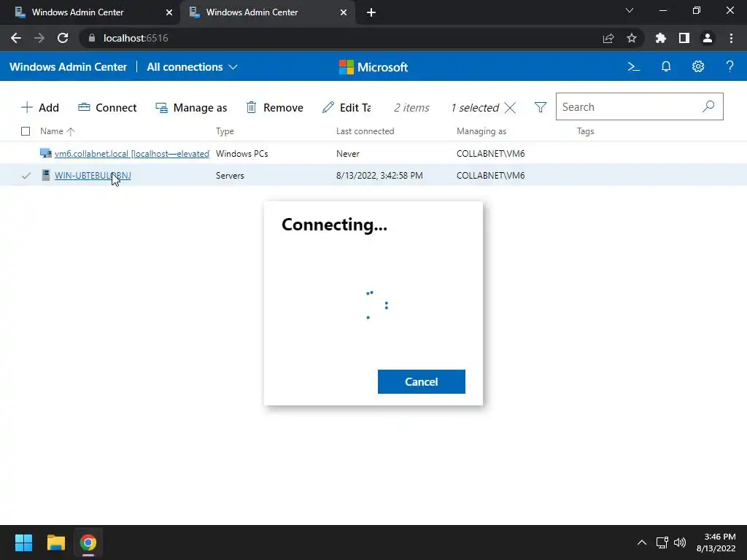
Task: Open a new browser tab
Action: pyautogui.click(x=371, y=12)
